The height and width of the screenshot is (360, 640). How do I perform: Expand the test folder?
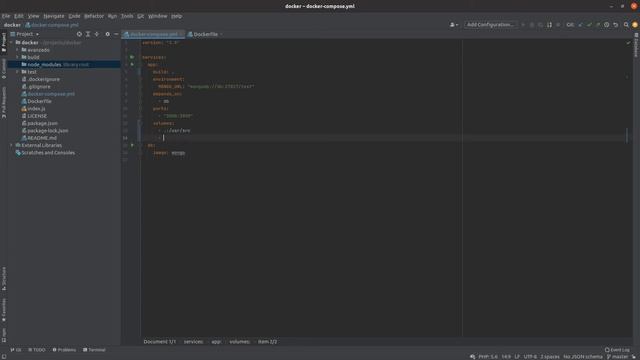(18, 72)
